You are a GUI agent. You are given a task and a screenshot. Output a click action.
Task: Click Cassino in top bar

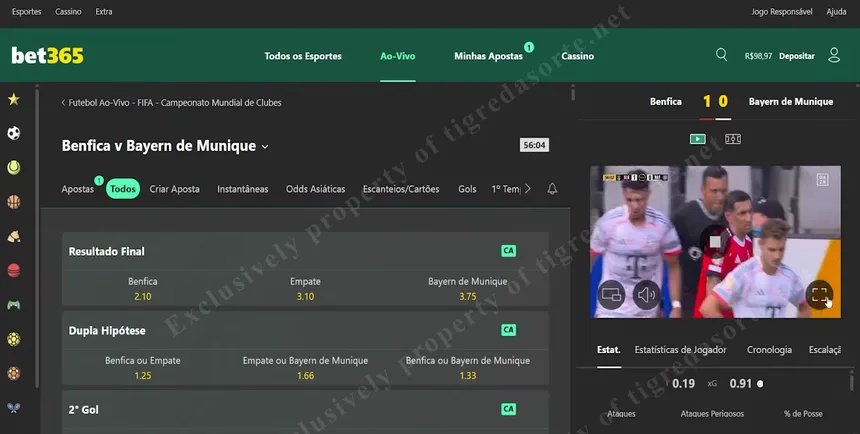coord(68,12)
